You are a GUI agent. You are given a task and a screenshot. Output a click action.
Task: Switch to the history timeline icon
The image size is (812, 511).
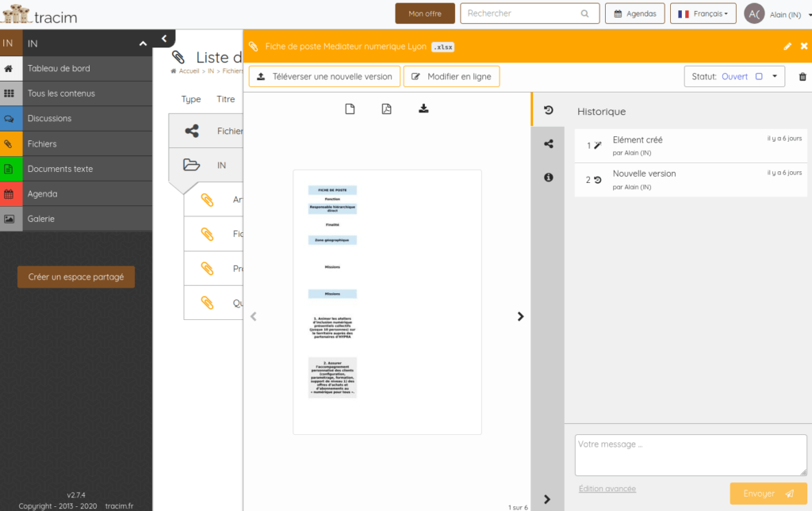click(548, 110)
